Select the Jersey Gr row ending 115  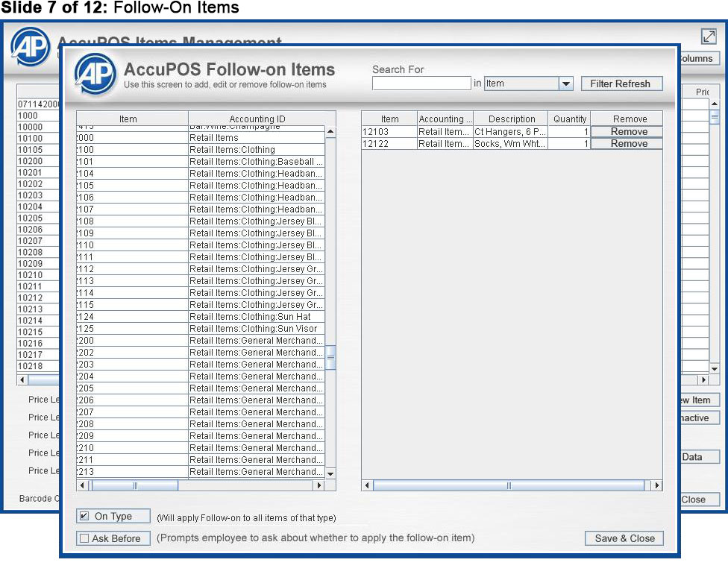[x=201, y=305]
